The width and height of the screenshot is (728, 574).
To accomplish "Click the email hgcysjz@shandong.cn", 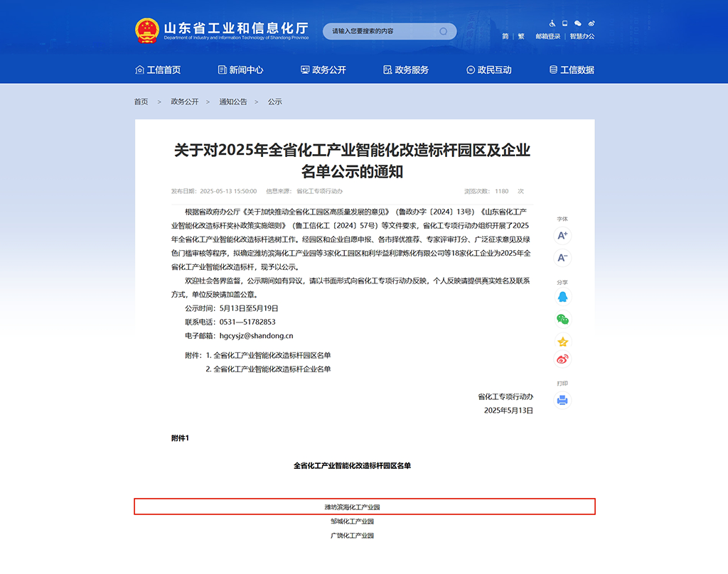I will pyautogui.click(x=256, y=336).
